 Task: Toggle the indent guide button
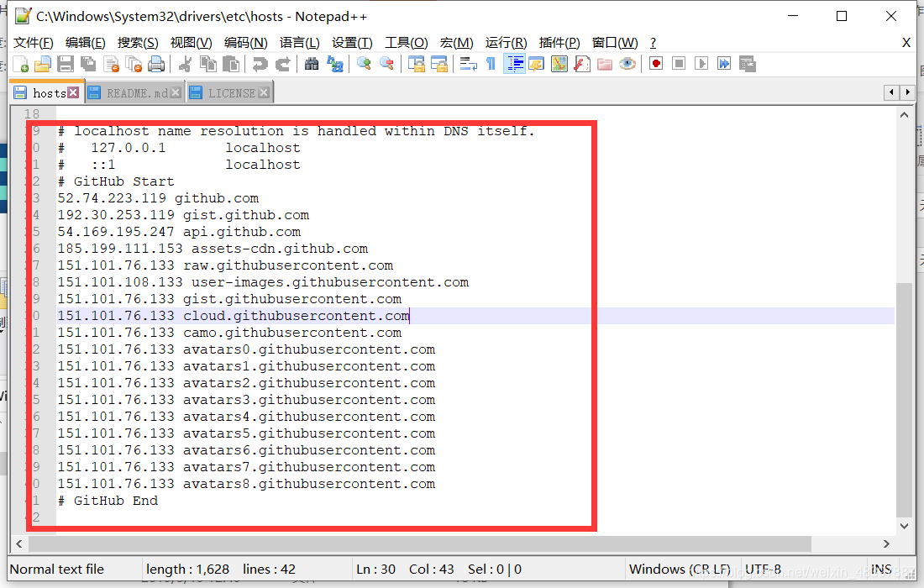[514, 64]
